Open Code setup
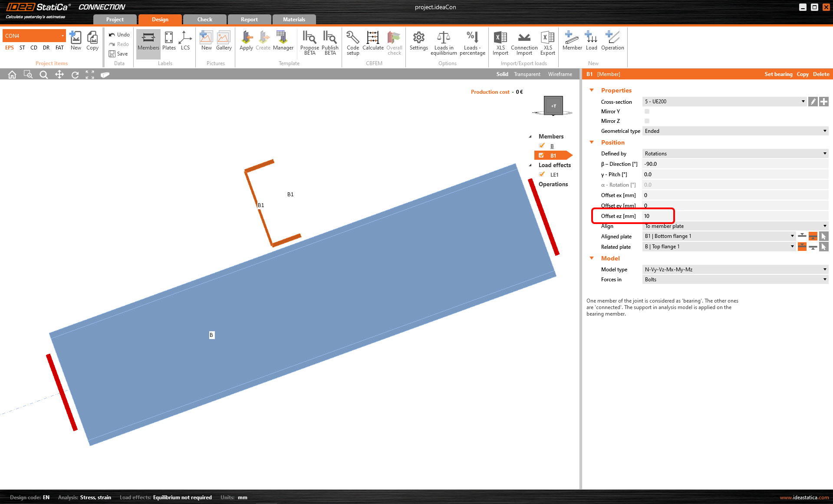The height and width of the screenshot is (504, 833). [353, 43]
